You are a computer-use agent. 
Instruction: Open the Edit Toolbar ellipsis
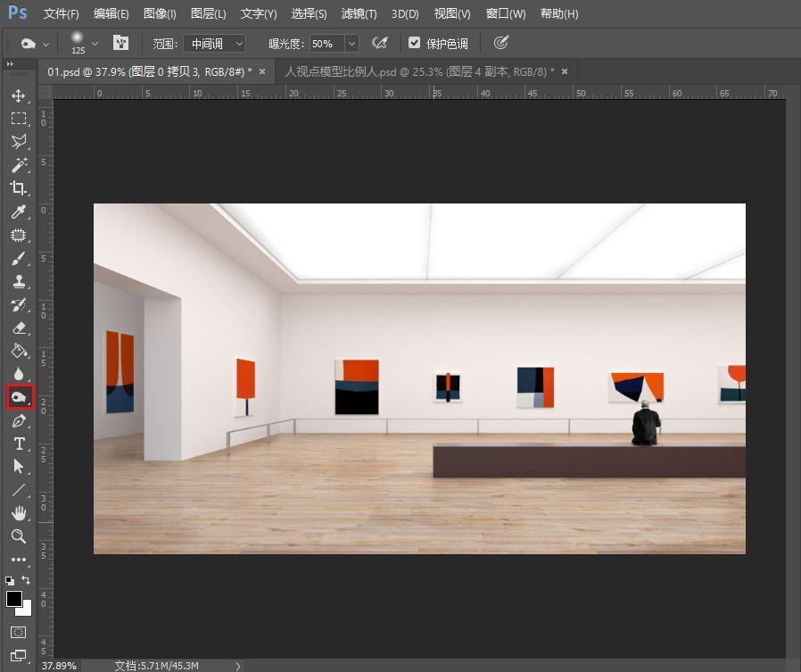click(19, 560)
